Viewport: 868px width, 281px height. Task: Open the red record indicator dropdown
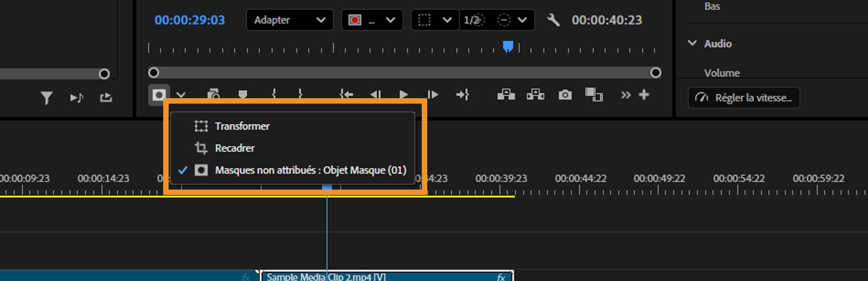pyautogui.click(x=372, y=20)
